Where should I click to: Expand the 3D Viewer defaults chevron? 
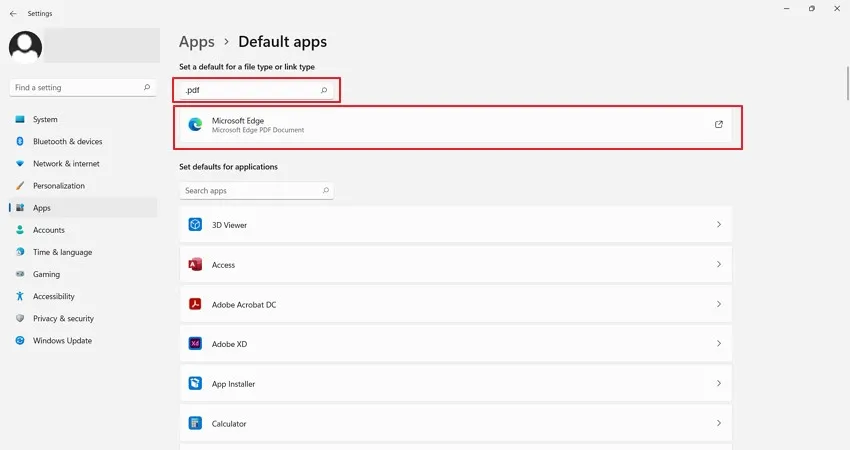(718, 225)
